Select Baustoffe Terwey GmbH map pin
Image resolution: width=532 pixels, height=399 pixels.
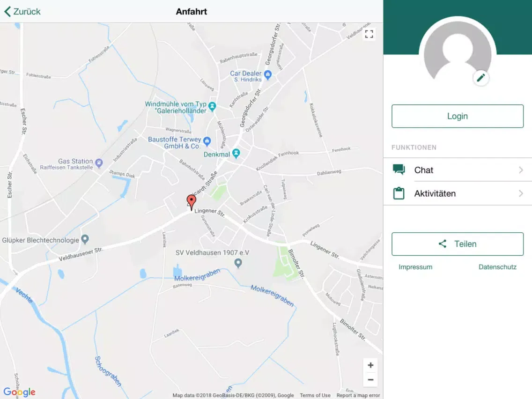point(207,141)
